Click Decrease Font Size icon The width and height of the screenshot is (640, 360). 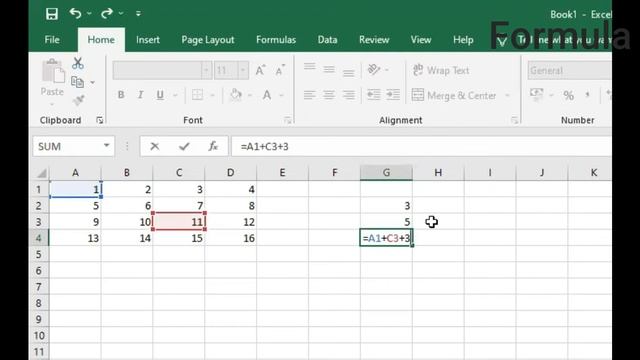pos(280,71)
